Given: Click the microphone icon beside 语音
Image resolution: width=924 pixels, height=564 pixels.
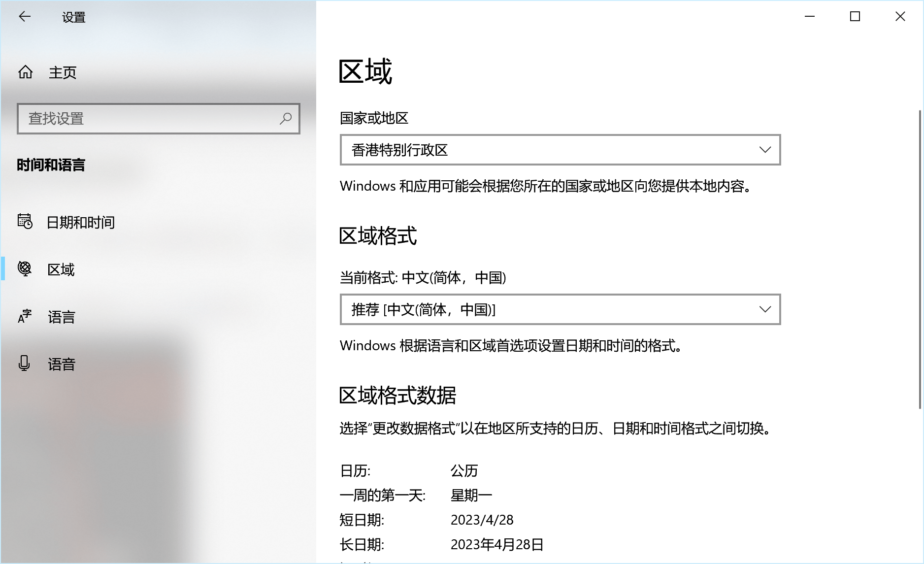Looking at the screenshot, I should pyautogui.click(x=25, y=364).
